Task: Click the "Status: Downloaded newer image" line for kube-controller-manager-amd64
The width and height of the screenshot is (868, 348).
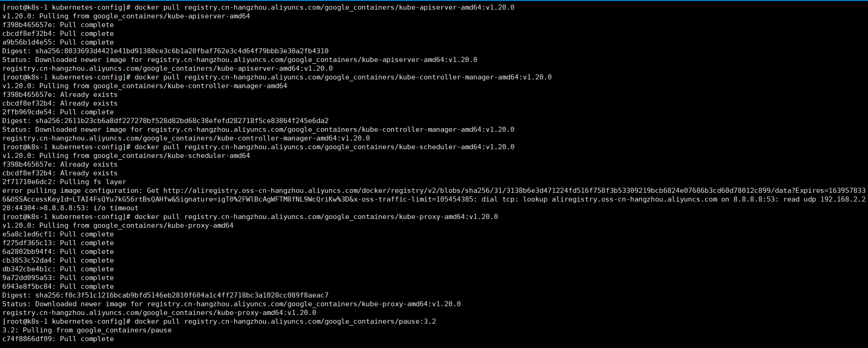Action: click(258, 129)
